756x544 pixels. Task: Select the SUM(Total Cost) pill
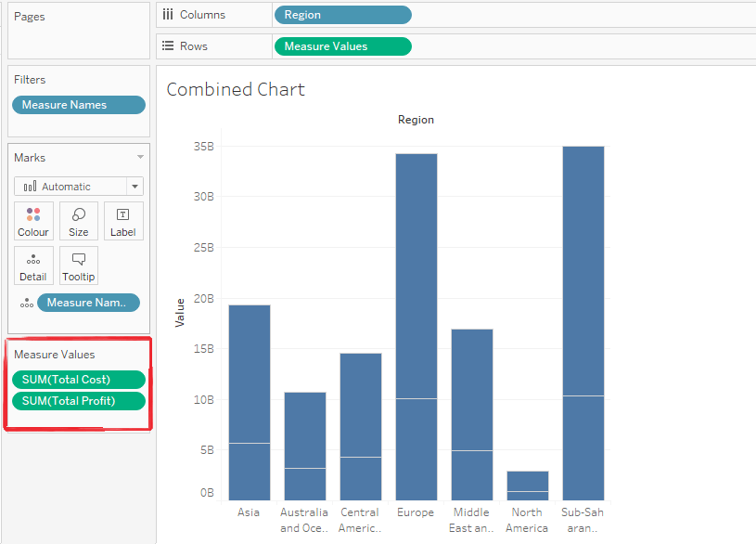click(79, 380)
